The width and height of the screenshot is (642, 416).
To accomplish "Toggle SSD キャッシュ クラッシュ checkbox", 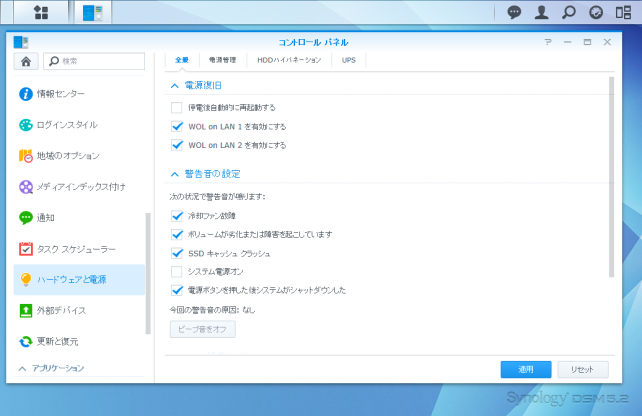I will pos(177,253).
